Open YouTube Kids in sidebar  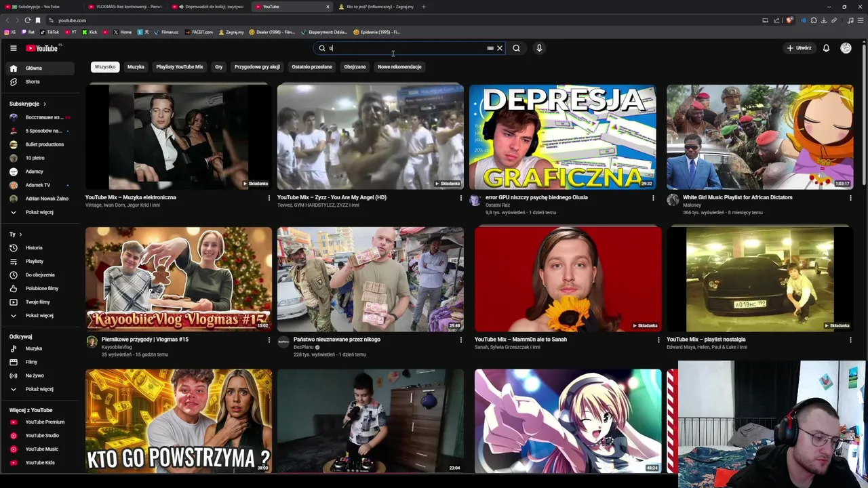point(41,462)
